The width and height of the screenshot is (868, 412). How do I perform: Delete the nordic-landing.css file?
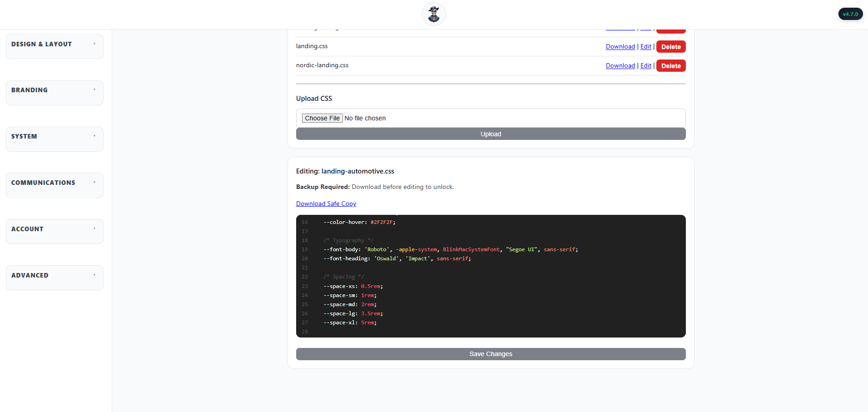click(x=670, y=66)
